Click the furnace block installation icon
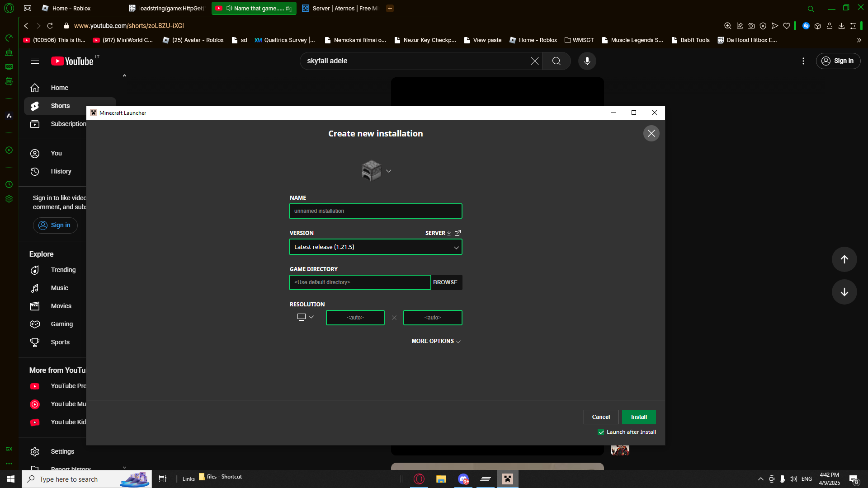 371,171
